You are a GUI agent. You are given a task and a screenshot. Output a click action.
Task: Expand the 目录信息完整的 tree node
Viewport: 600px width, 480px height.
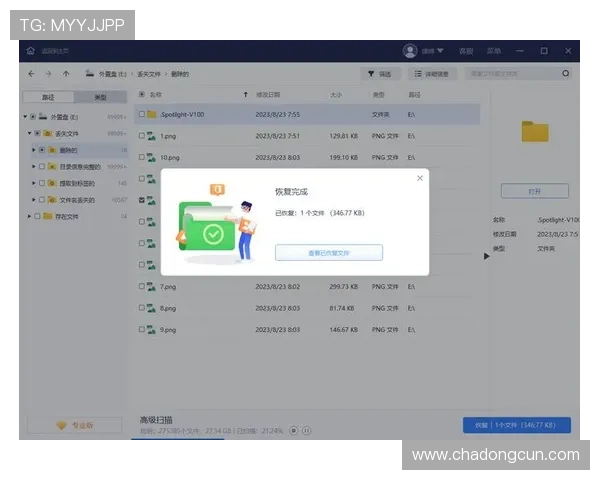pyautogui.click(x=34, y=167)
